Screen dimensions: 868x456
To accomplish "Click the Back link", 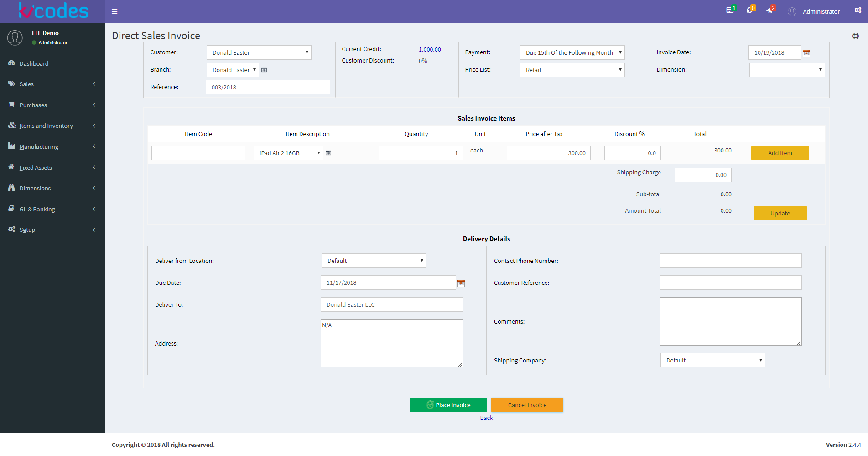I will click(x=486, y=418).
